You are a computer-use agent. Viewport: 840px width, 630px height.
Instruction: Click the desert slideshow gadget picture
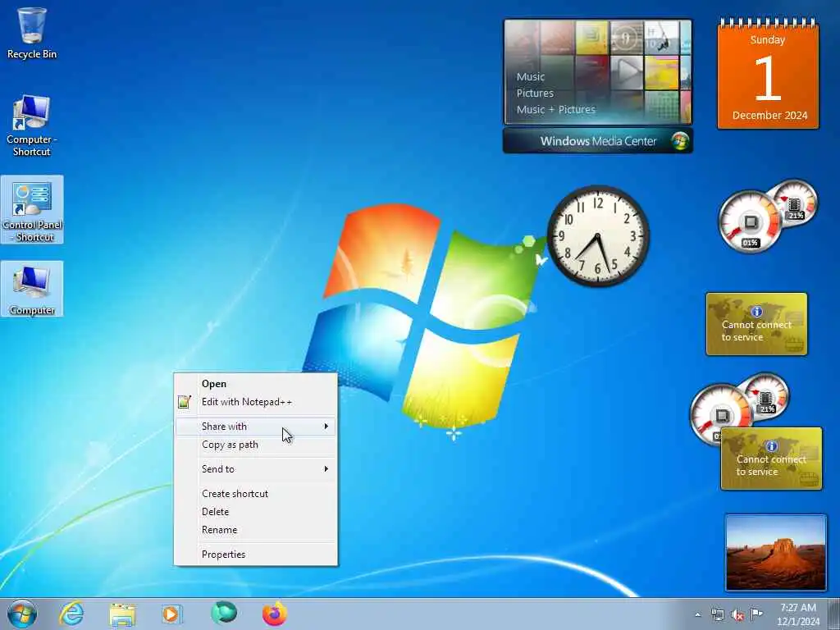point(776,553)
